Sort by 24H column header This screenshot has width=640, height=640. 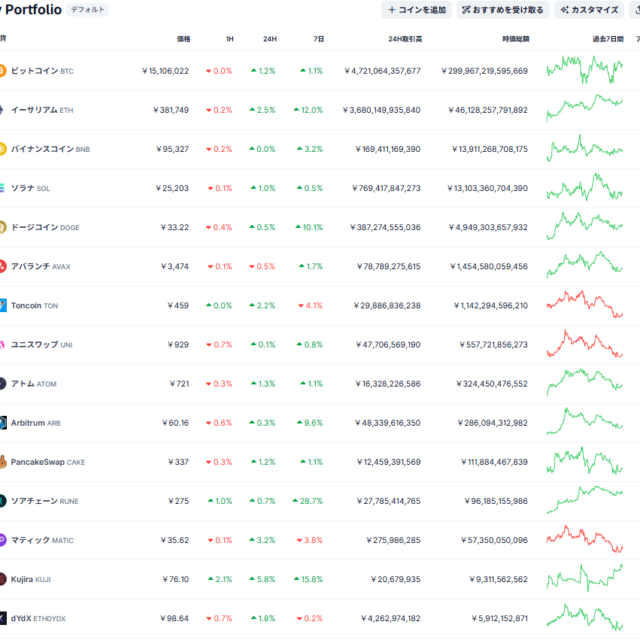270,39
